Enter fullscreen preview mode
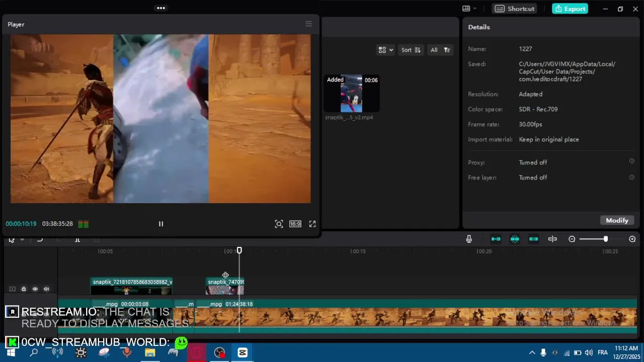 (x=312, y=224)
